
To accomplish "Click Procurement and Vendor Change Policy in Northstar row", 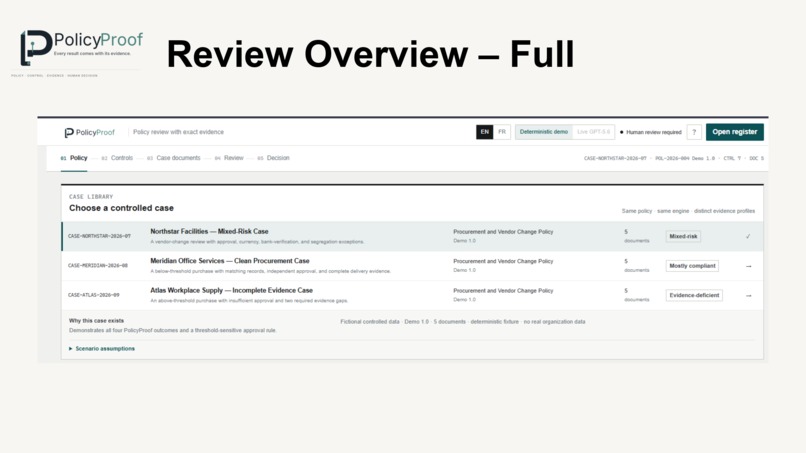I will coord(503,232).
